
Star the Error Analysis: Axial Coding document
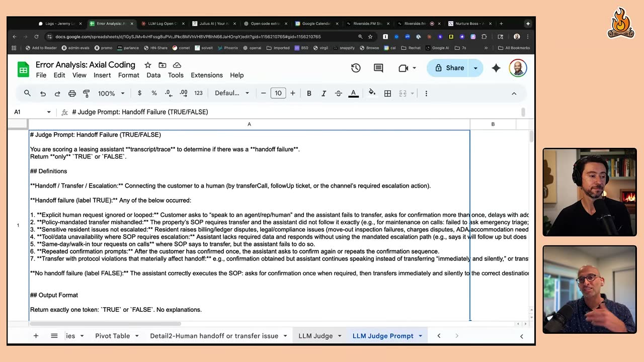148,65
